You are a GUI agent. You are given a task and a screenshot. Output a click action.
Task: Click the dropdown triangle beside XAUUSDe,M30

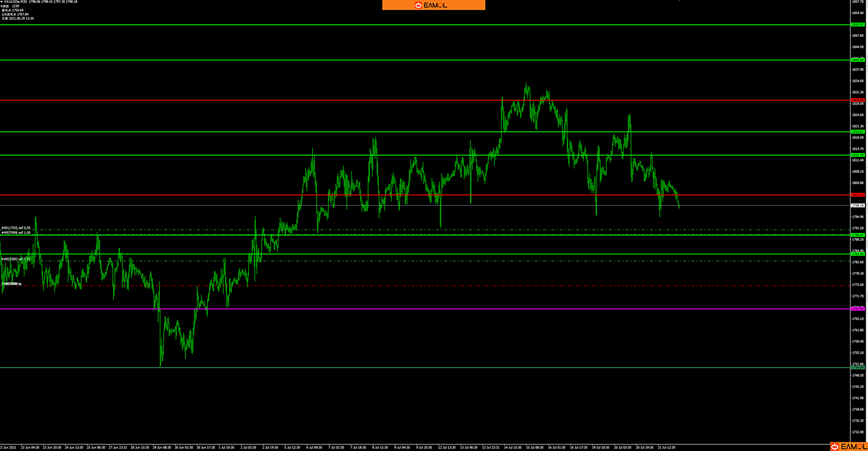[x=2, y=2]
